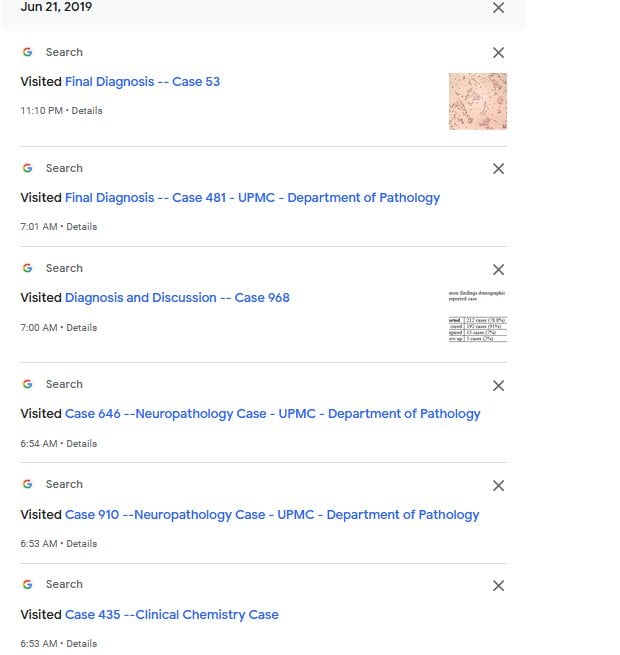Screen dimensions: 620x655
Task: Open Case 910 Neuropathology Case link
Action: 272,515
